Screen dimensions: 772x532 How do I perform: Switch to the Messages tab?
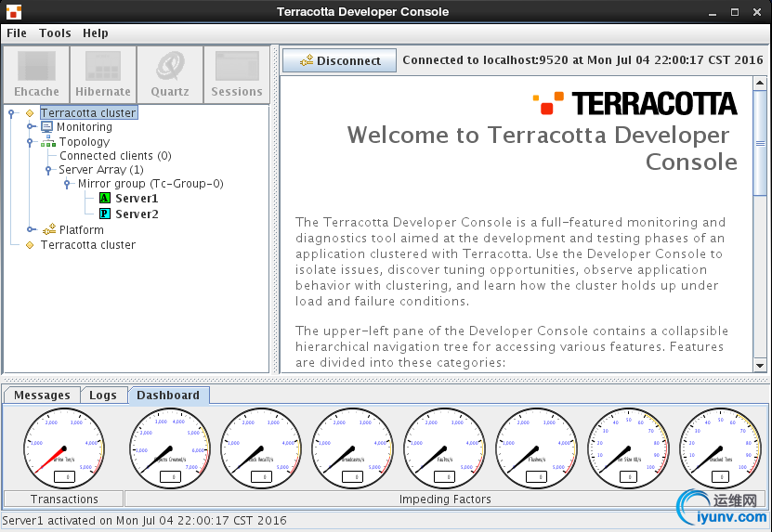tap(42, 396)
